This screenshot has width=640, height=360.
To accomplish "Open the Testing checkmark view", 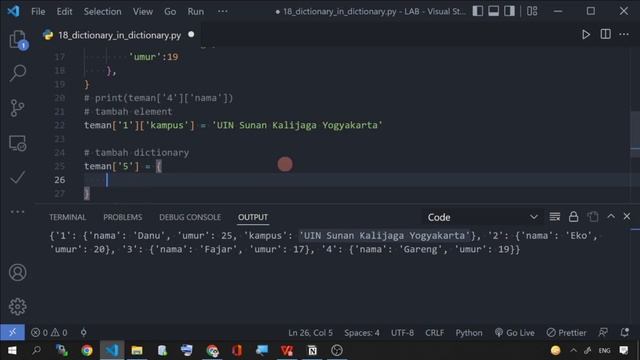I will (x=18, y=178).
